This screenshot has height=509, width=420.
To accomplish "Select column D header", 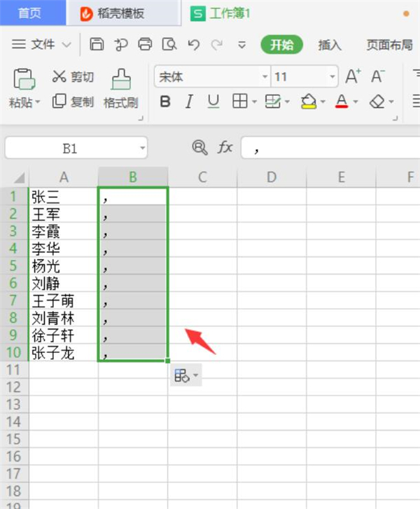I will coord(272,177).
